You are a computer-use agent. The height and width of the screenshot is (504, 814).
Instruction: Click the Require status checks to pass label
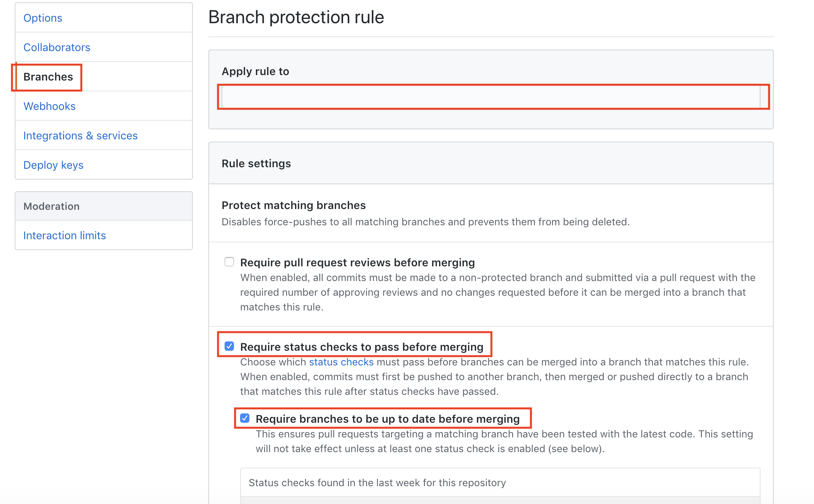click(361, 347)
